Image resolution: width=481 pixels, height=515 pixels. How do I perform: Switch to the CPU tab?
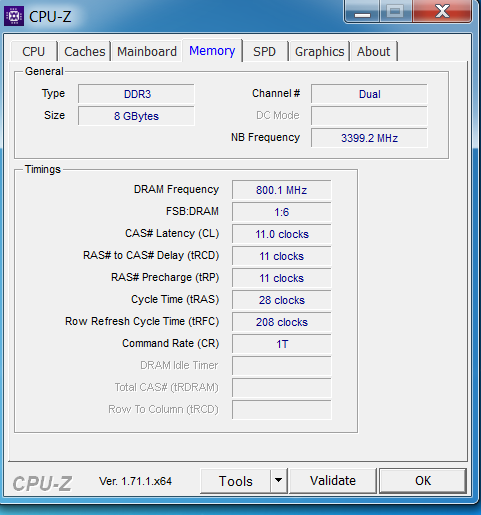click(34, 51)
